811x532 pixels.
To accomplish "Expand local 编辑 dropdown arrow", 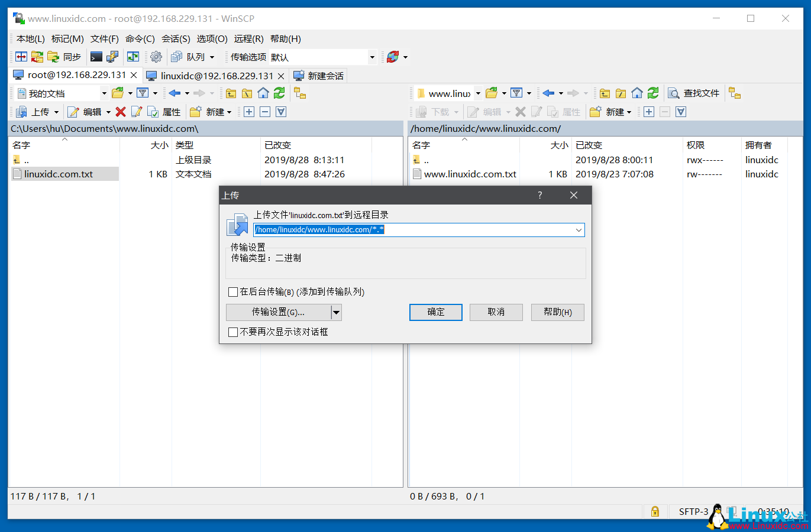I will [108, 112].
